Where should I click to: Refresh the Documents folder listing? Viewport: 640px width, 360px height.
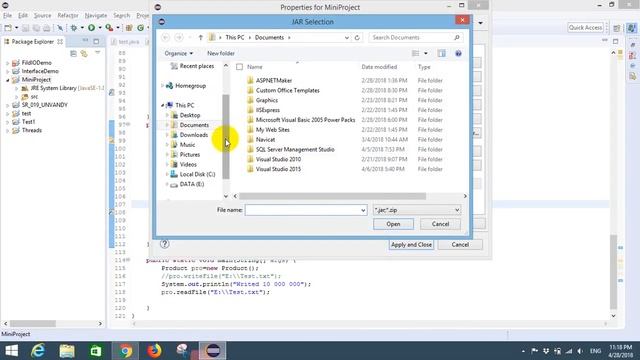tap(357, 38)
